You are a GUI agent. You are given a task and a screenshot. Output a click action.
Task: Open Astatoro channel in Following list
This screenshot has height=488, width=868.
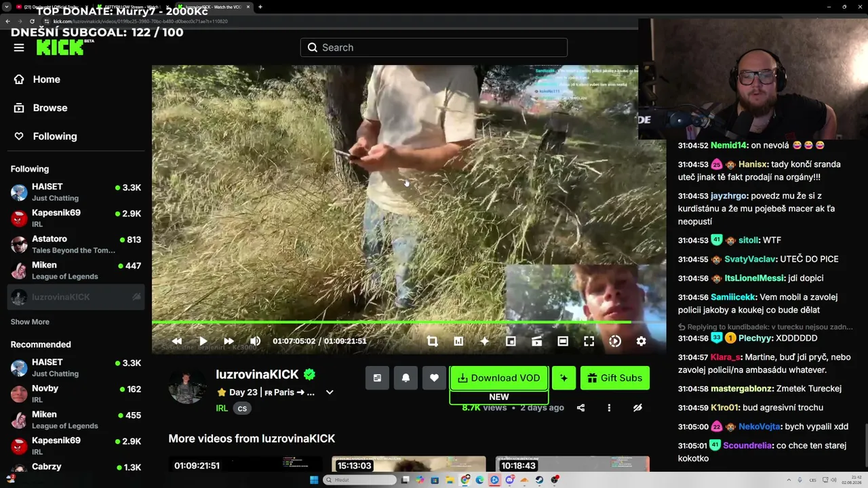pyautogui.click(x=76, y=245)
